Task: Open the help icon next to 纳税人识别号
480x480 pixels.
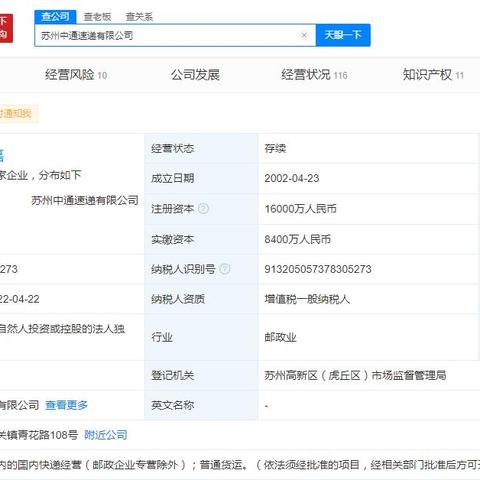Action: point(225,269)
